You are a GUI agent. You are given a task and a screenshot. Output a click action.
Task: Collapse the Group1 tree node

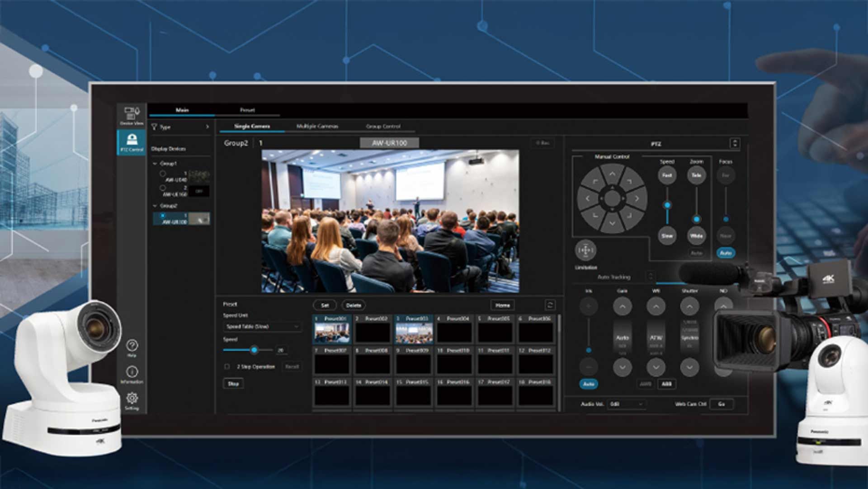(155, 164)
